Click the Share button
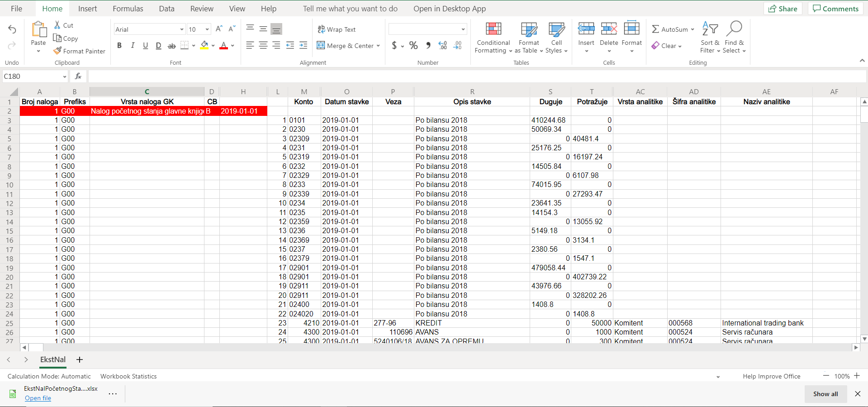The height and width of the screenshot is (407, 868). (783, 9)
